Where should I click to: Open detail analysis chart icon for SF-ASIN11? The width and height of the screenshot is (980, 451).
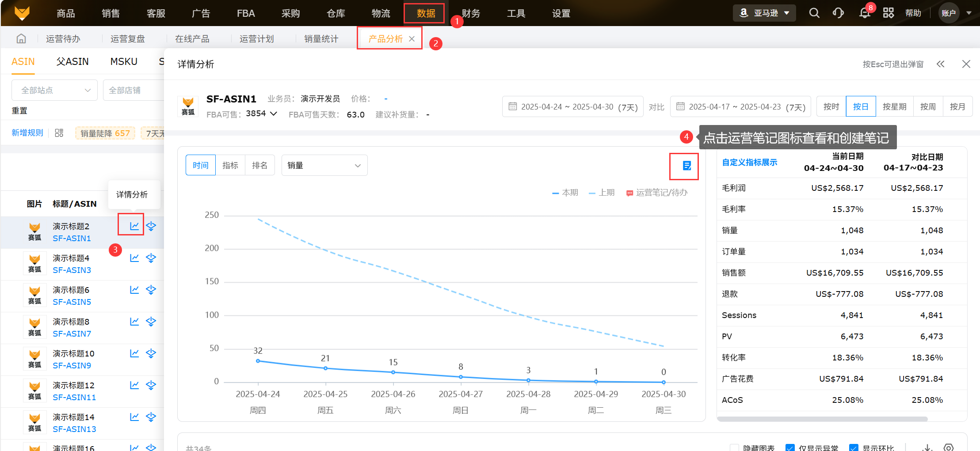tap(134, 385)
